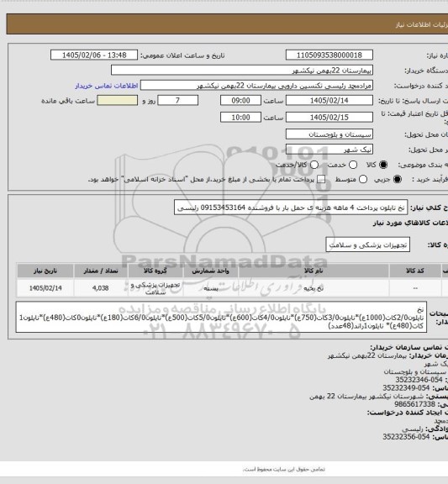The height and width of the screenshot is (484, 448).
Task: Click the response time field 09:00
Action: (x=240, y=101)
